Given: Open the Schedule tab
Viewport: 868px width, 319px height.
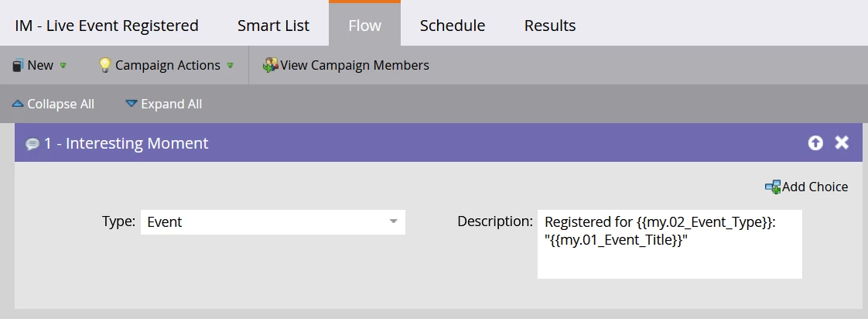Looking at the screenshot, I should [x=453, y=26].
